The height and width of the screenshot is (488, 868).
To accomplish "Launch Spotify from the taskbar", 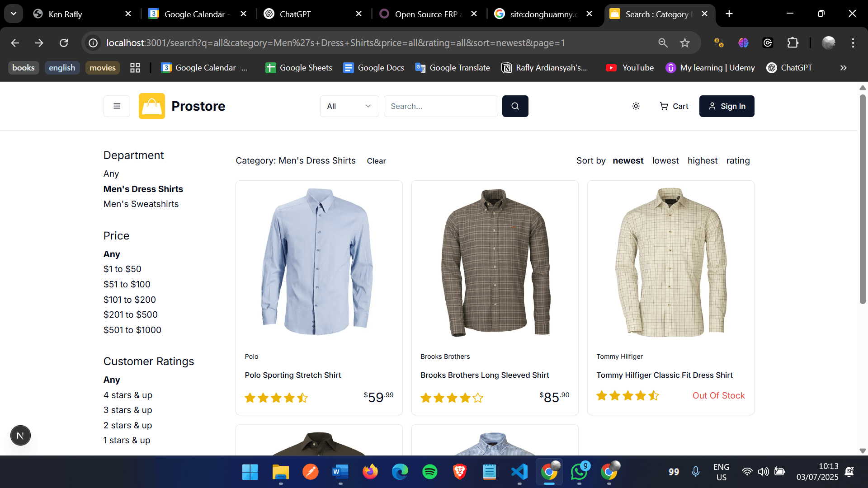I will click(430, 471).
